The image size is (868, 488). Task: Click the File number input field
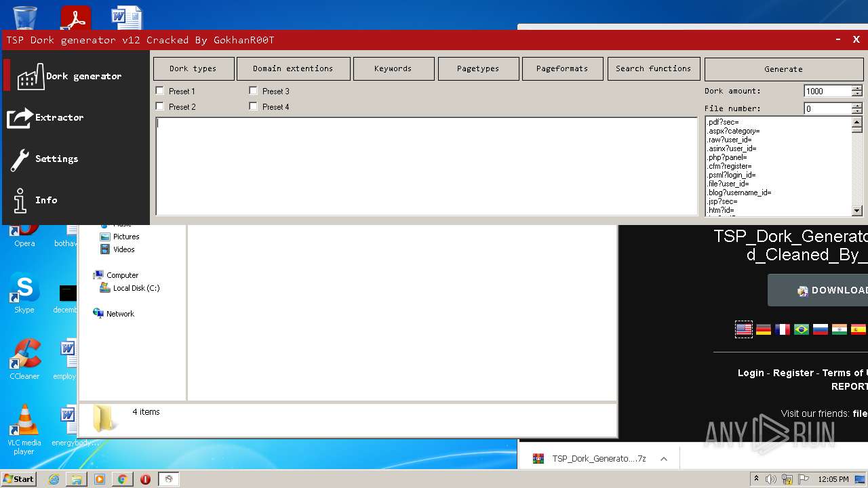(827, 108)
